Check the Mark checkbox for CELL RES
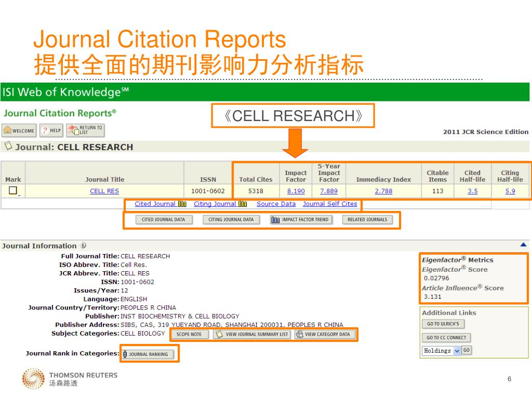The height and width of the screenshot is (399, 532). [x=13, y=190]
